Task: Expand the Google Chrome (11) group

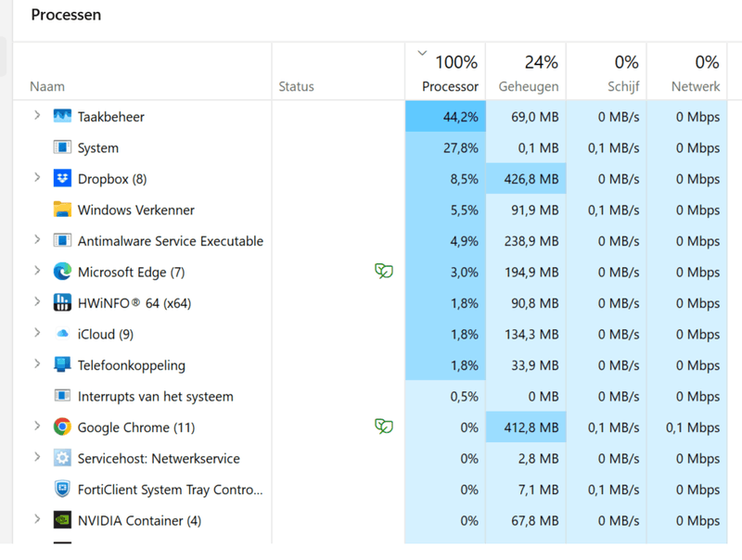Action: [37, 426]
